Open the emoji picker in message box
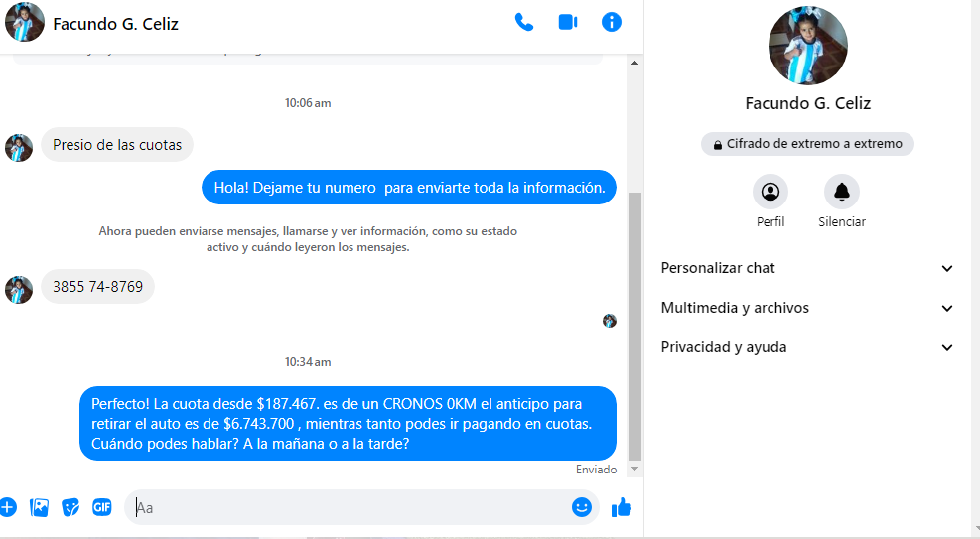Image resolution: width=980 pixels, height=539 pixels. [582, 507]
